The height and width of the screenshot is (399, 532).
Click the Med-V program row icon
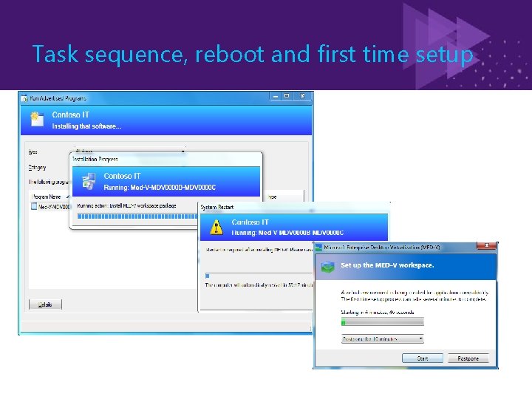click(33, 206)
